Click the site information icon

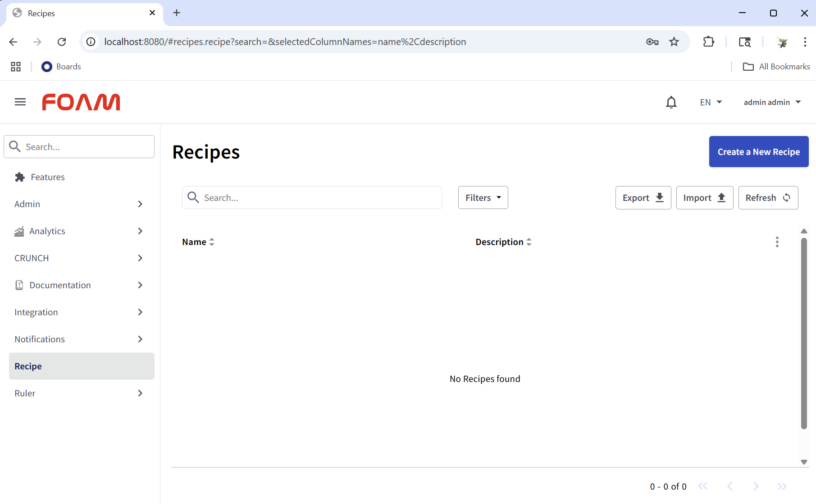click(91, 42)
